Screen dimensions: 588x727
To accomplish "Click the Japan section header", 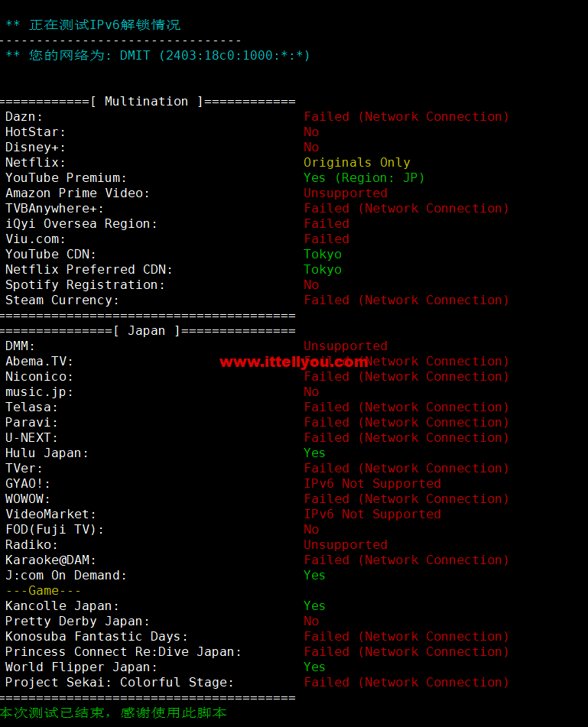I will pos(148,330).
